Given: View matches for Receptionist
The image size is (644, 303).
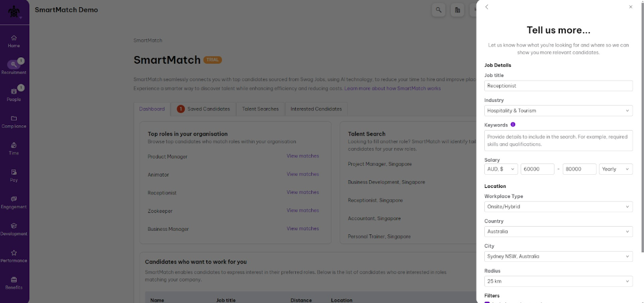Looking at the screenshot, I should pyautogui.click(x=303, y=192).
